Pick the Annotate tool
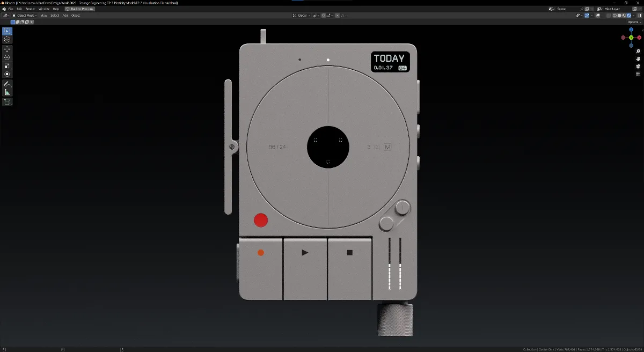The width and height of the screenshot is (644, 352). click(7, 84)
